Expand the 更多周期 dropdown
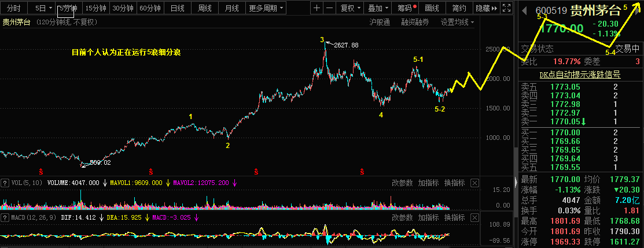The height and width of the screenshot is (248, 644). click(267, 8)
